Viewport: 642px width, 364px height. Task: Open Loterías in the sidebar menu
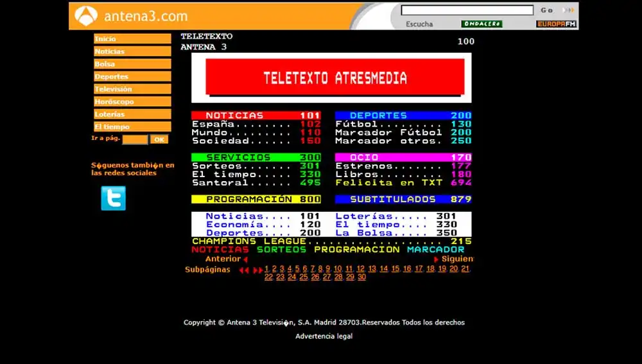point(132,114)
